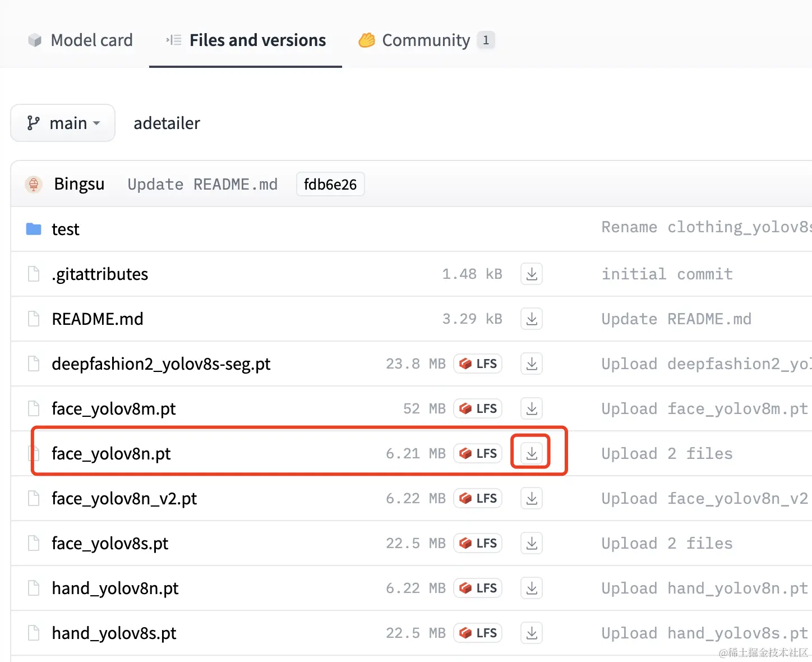Click the LFS badge for face_yolov8s.pt
The width and height of the screenshot is (812, 662).
[x=478, y=543]
